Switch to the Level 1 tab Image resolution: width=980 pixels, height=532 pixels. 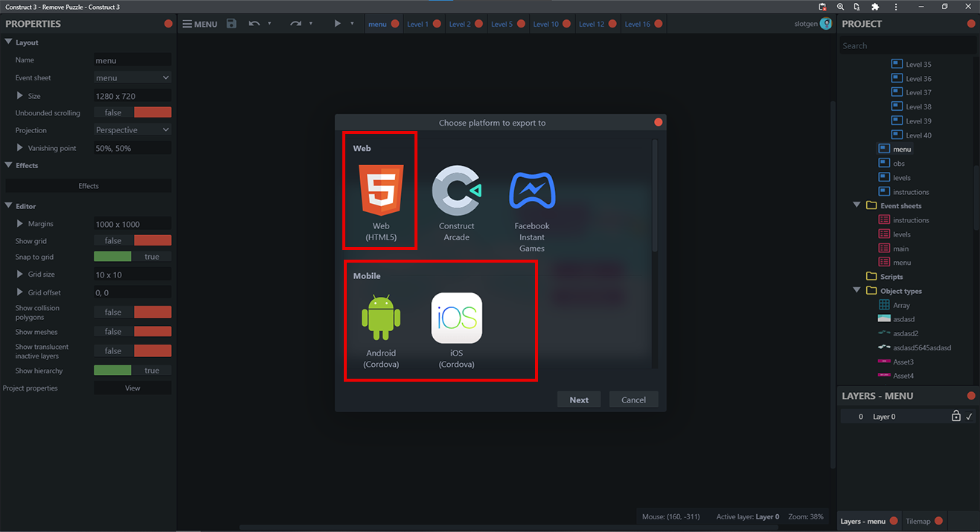tap(417, 24)
